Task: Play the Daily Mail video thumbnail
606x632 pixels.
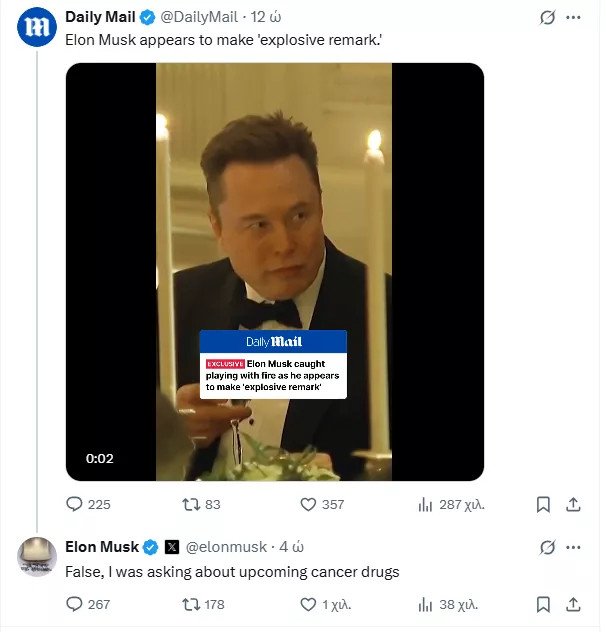Action: 274,271
